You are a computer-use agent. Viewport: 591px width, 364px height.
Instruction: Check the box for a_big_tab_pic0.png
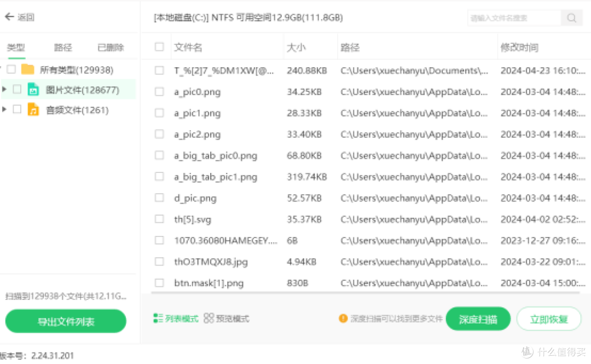click(159, 155)
